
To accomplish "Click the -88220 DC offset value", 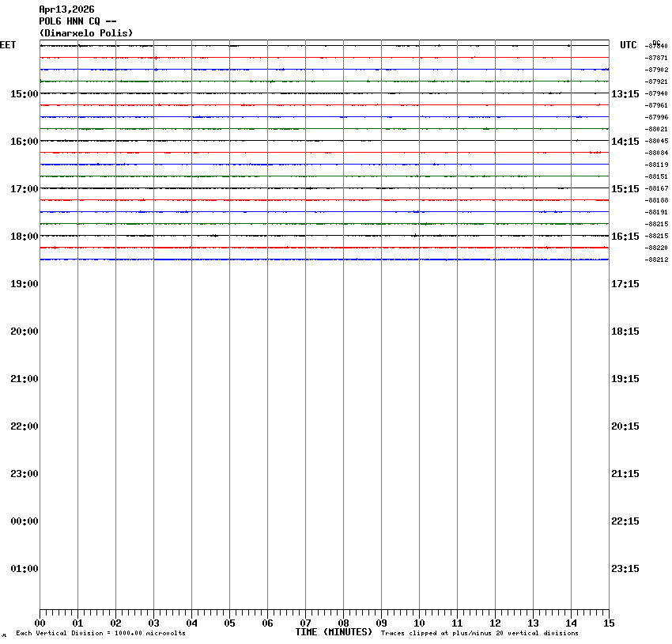I will (657, 248).
